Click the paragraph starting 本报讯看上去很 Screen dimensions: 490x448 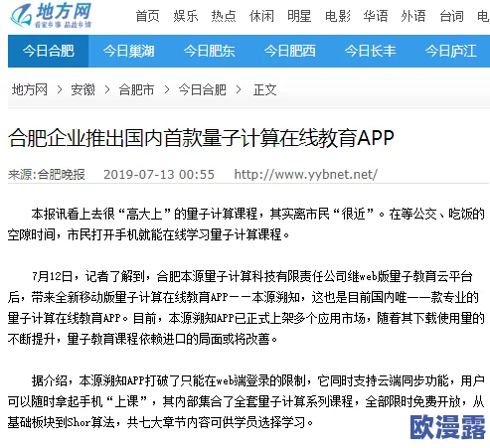click(x=245, y=224)
